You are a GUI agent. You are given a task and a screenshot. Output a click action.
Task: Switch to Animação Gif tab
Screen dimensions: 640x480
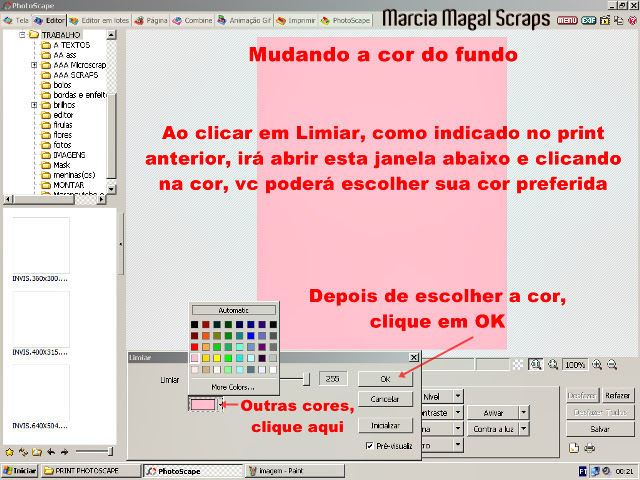244,20
